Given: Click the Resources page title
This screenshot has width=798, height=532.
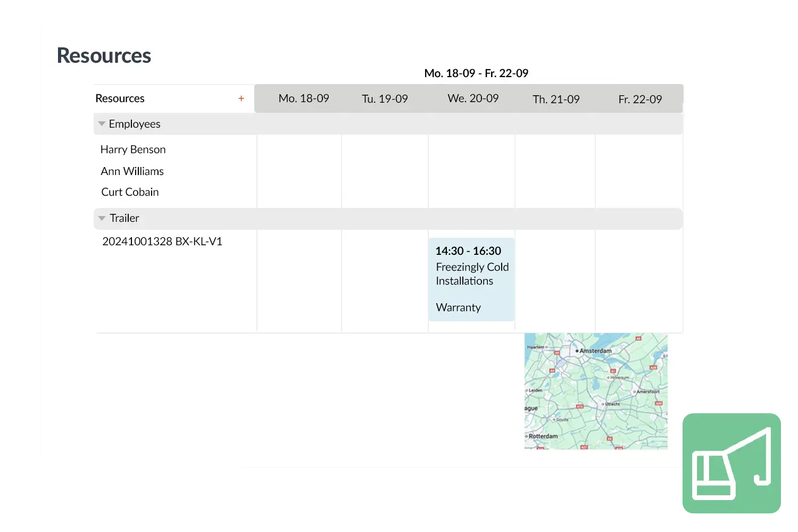Looking at the screenshot, I should tap(104, 56).
